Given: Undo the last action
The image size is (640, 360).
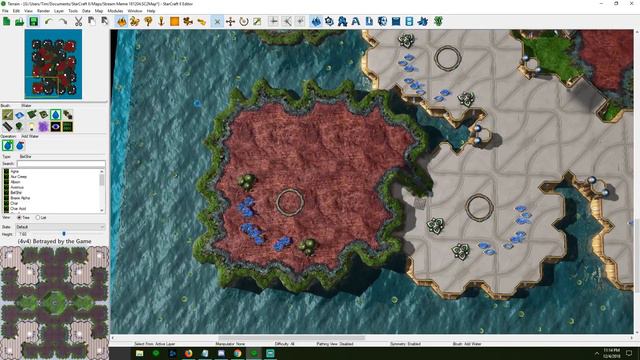Looking at the screenshot, I should tap(49, 22).
